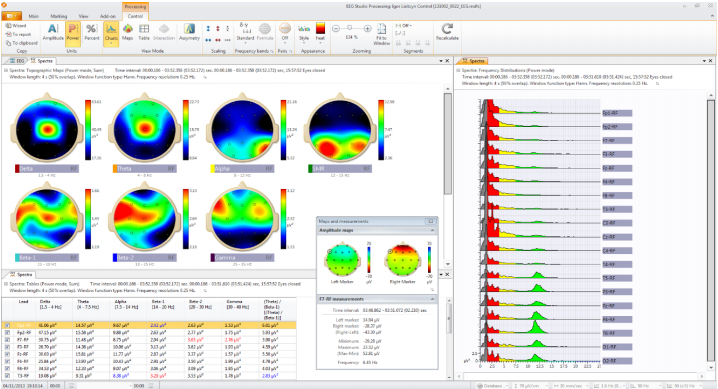
Task: Click the Gamma band map label
Action: (242, 258)
